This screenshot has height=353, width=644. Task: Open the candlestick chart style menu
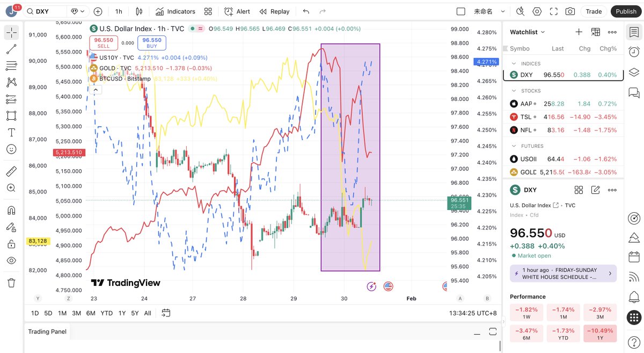coord(140,11)
